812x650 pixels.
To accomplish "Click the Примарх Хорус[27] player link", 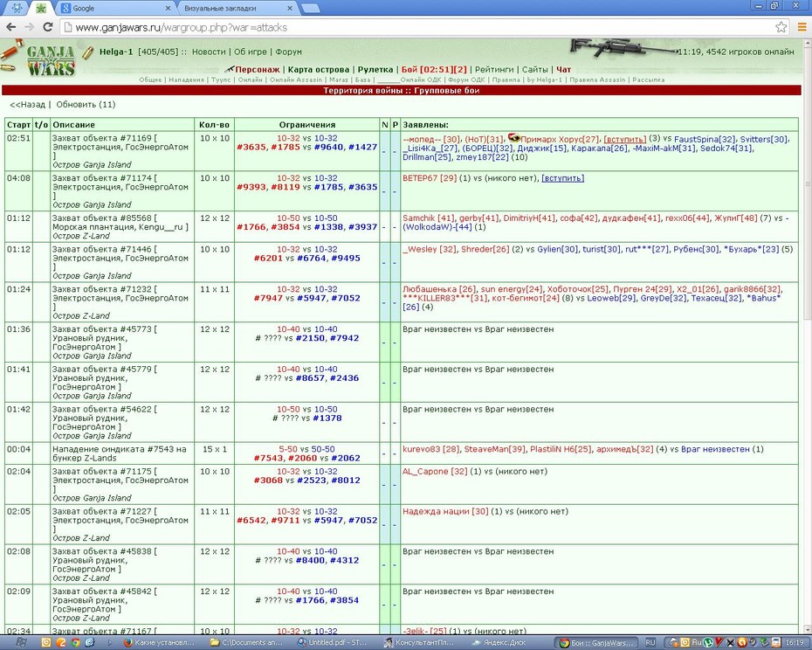I will coord(560,140).
